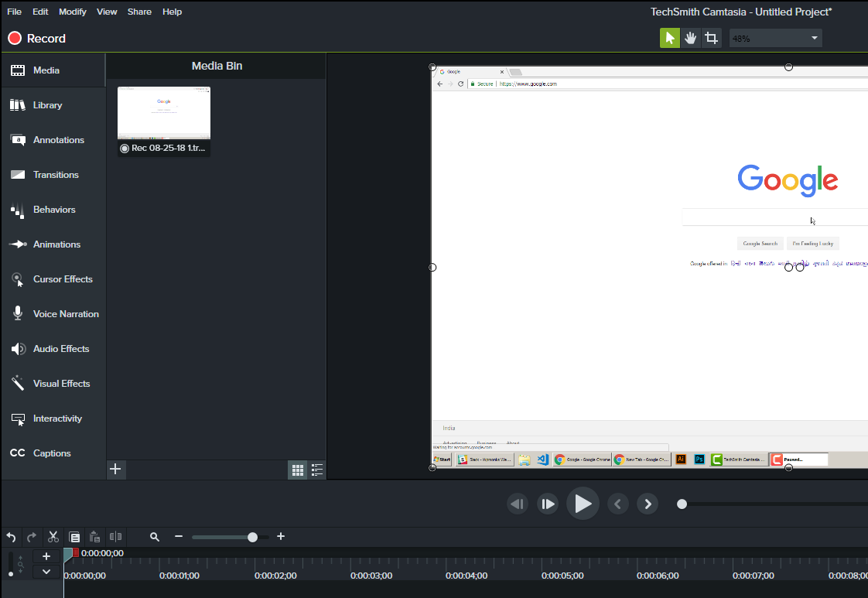
Task: Open the canvas zoom 48% dropdown
Action: click(x=775, y=38)
